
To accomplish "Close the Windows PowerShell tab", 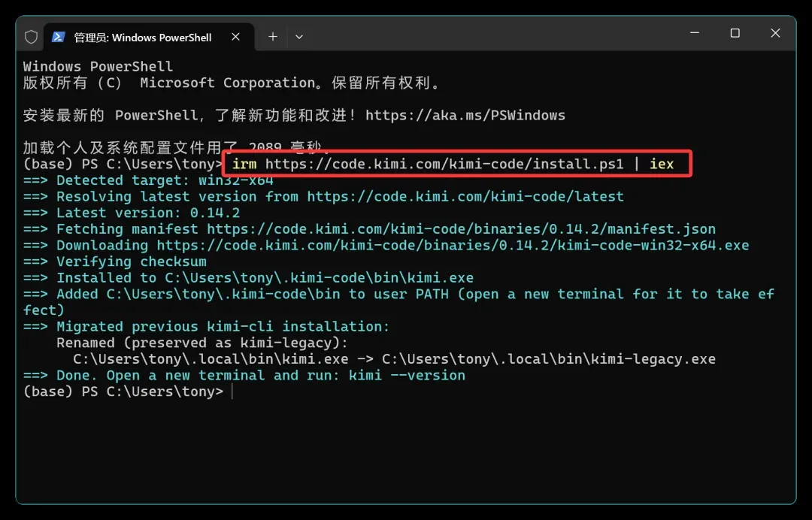I will 235,37.
